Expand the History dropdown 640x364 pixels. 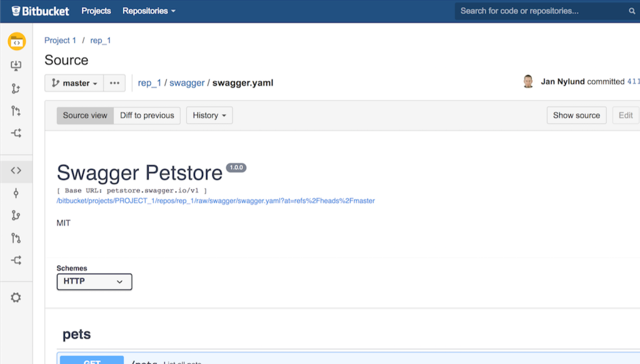(x=209, y=116)
